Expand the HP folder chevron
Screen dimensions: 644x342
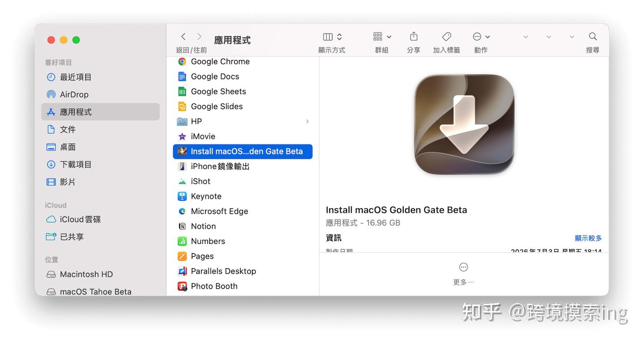pyautogui.click(x=307, y=122)
